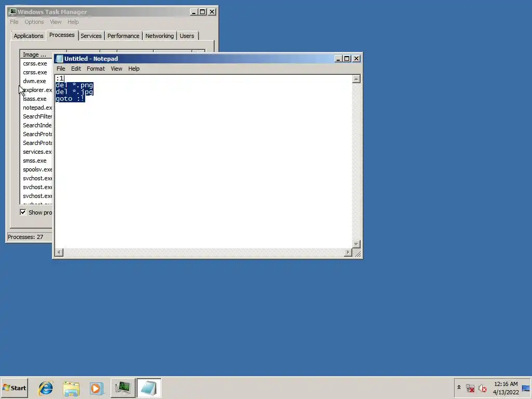The height and width of the screenshot is (399, 532).
Task: Open Internet Explorer from the taskbar
Action: coord(46,388)
